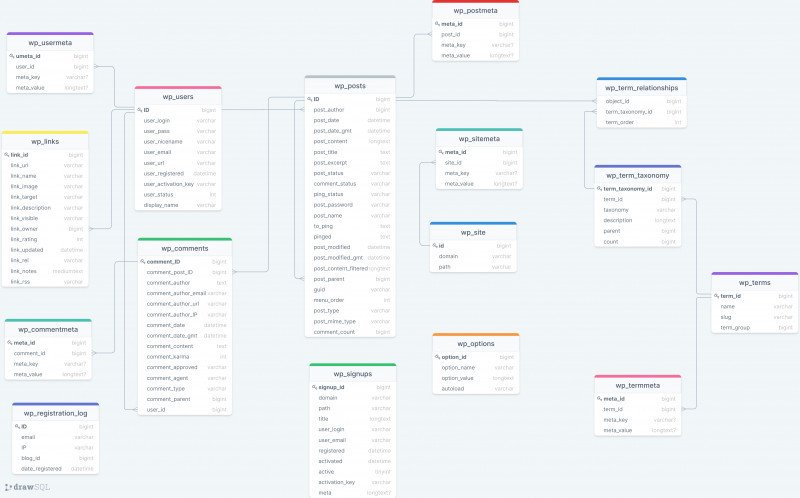800x498 pixels.
Task: Select the wp_options table header
Action: [476, 344]
